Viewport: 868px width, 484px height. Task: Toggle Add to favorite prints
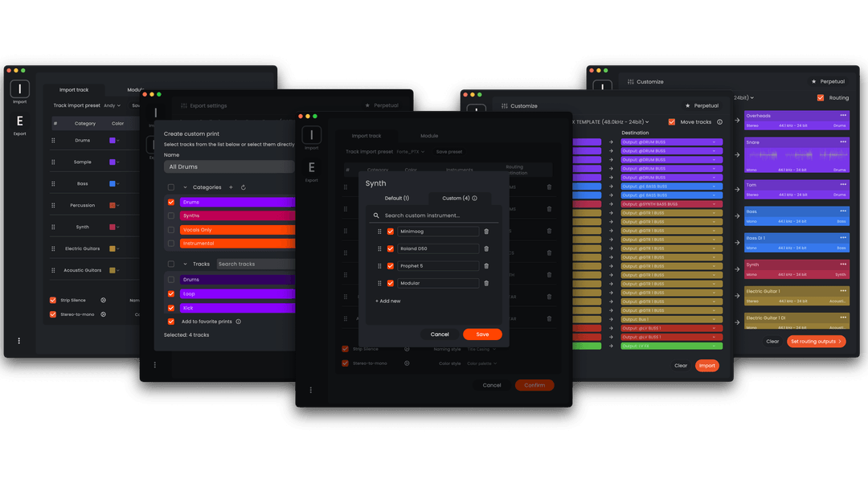click(170, 322)
